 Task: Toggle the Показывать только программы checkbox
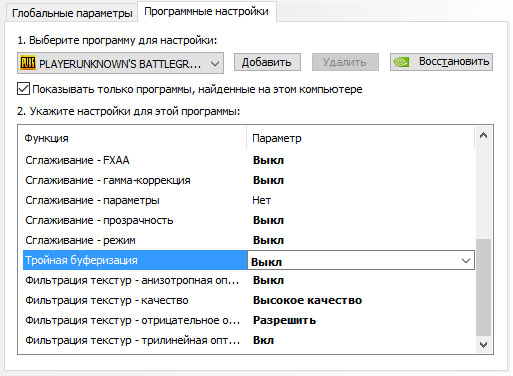[23, 89]
